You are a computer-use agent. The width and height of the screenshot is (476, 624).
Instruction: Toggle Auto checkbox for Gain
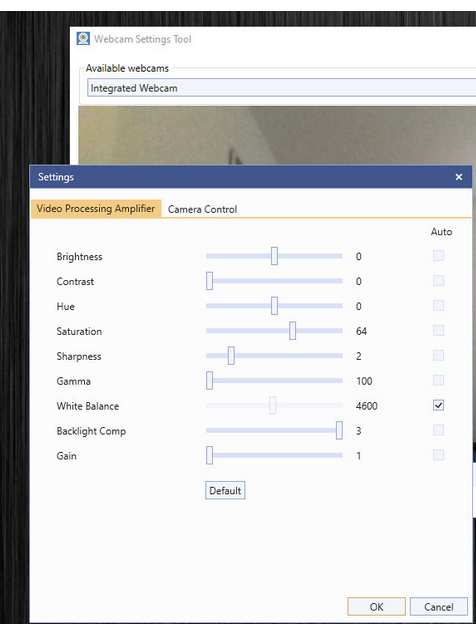(x=439, y=455)
